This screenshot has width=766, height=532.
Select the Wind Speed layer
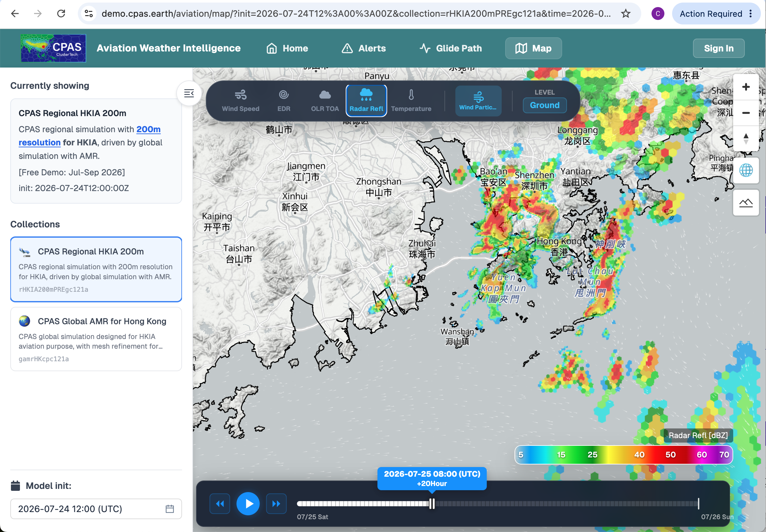[x=241, y=101]
